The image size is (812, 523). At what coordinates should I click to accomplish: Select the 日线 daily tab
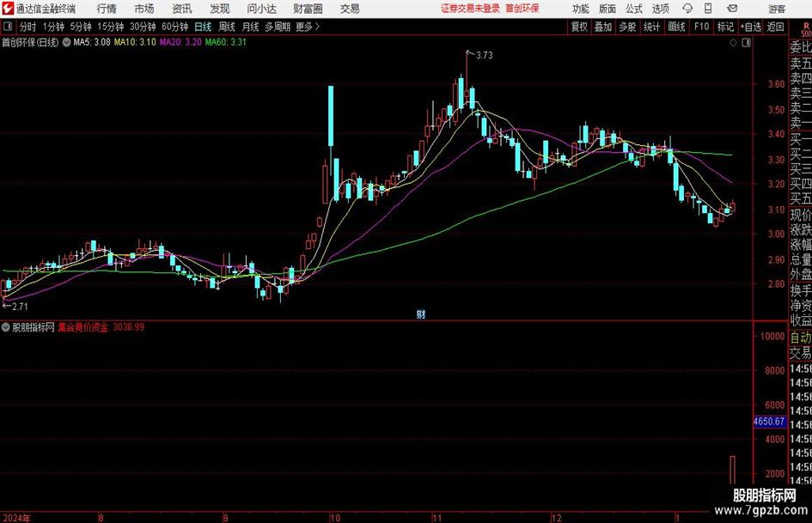(x=203, y=27)
